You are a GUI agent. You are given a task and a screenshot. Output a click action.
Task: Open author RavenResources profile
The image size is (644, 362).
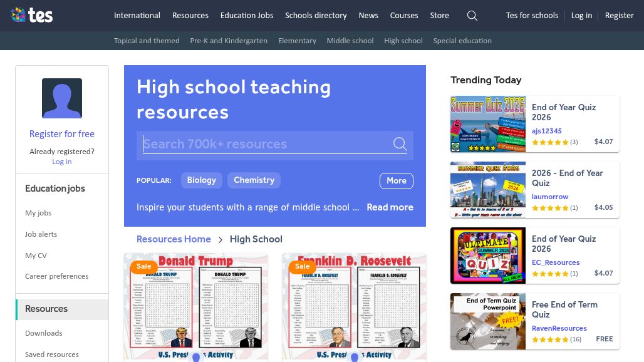click(559, 328)
